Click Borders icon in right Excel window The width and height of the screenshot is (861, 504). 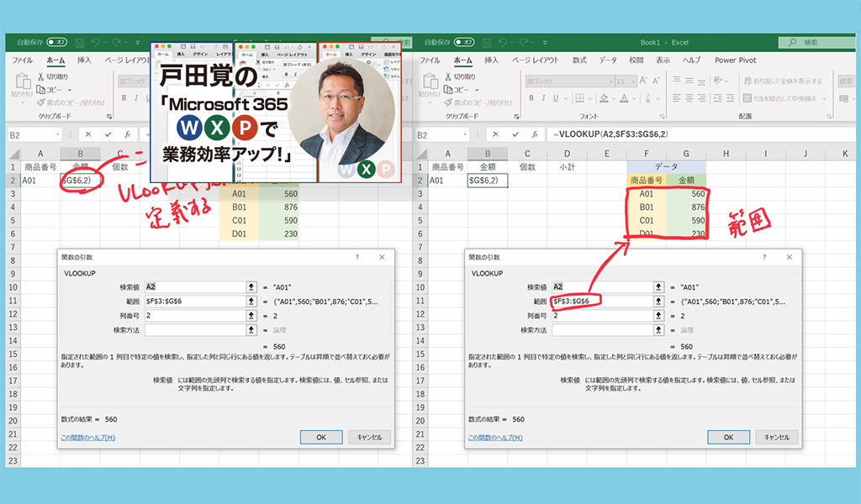579,98
